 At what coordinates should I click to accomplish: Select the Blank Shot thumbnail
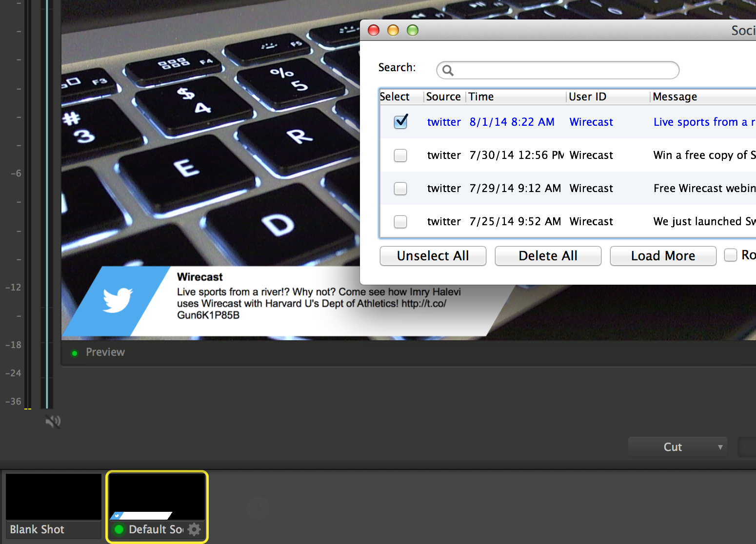pos(53,505)
